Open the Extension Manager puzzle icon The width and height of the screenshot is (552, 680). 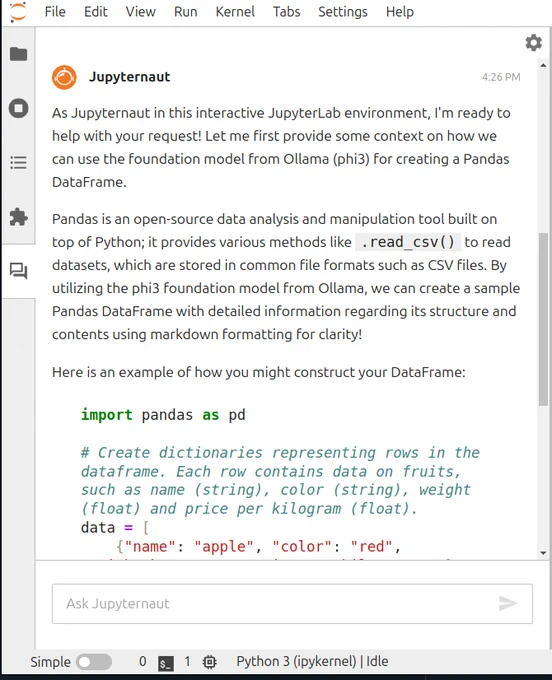click(x=18, y=217)
